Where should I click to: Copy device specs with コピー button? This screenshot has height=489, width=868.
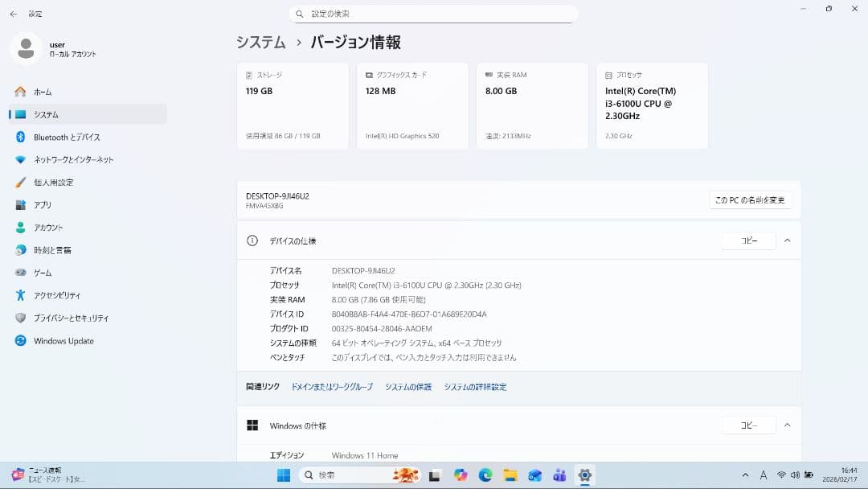coord(748,240)
